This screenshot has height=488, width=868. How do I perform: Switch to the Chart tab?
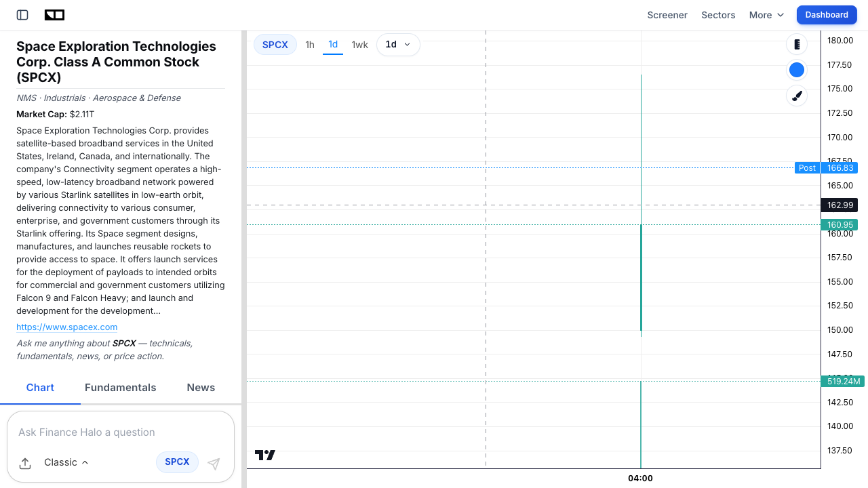pyautogui.click(x=40, y=388)
